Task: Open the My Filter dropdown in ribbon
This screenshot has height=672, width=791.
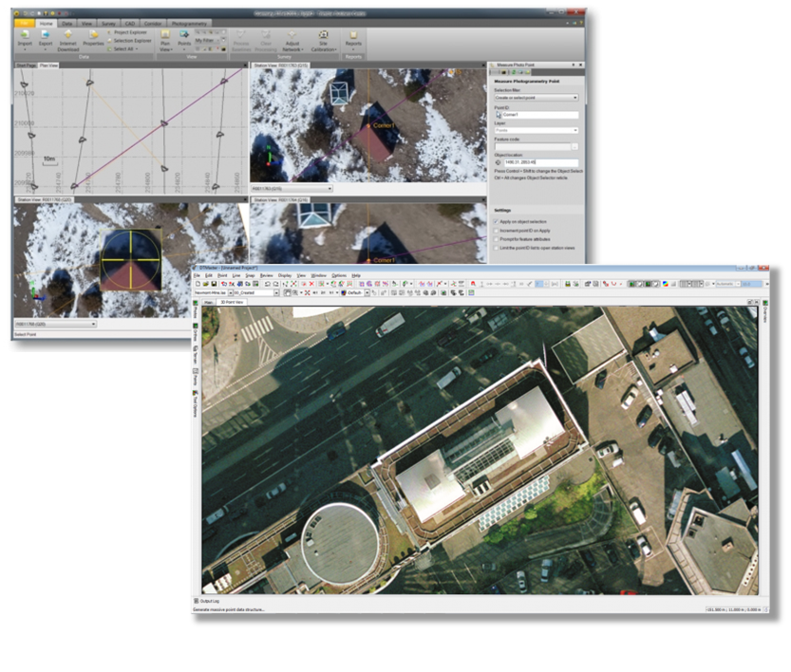Action: point(208,40)
